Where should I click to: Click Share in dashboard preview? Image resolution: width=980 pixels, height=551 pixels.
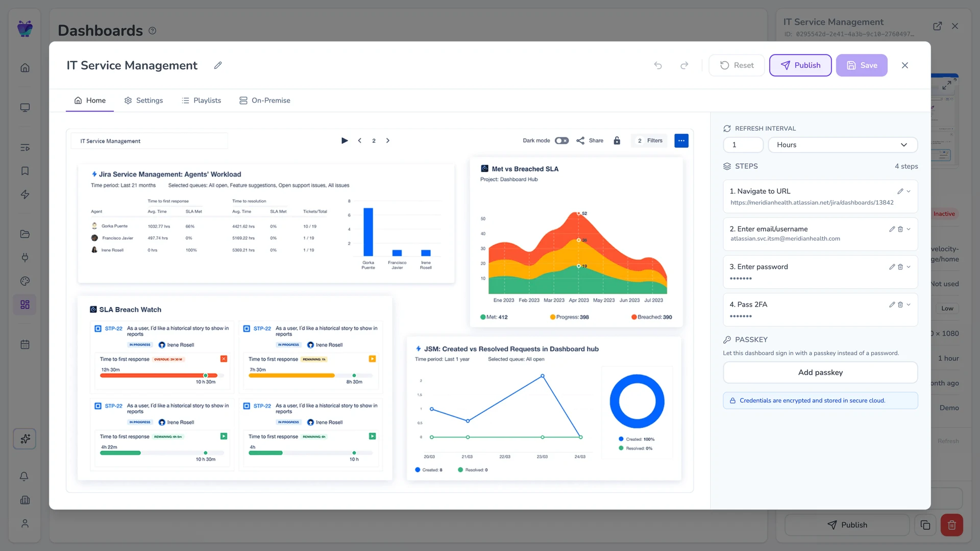[590, 141]
